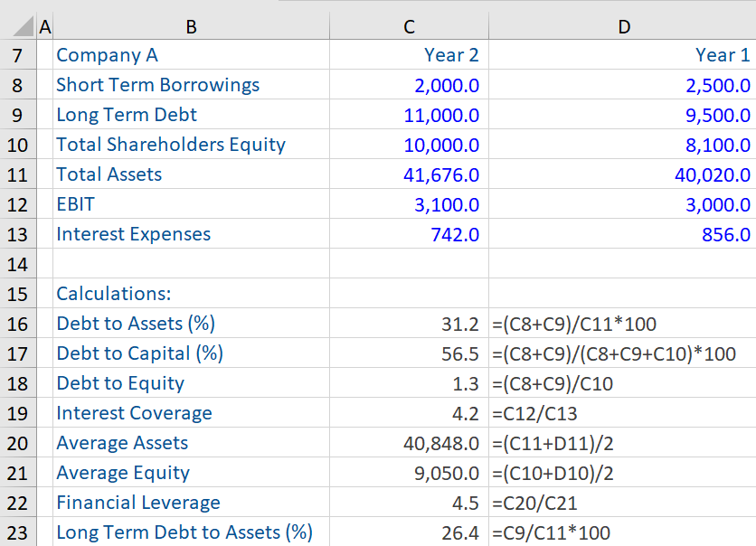The width and height of the screenshot is (756, 546).
Task: Select row 23 header
Action: (x=19, y=532)
